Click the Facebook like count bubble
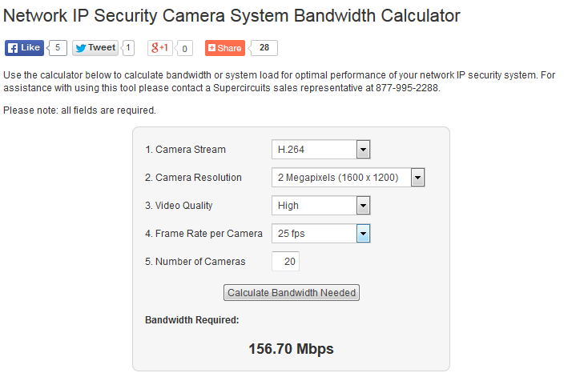Image resolution: width=588 pixels, height=385 pixels. pos(58,48)
